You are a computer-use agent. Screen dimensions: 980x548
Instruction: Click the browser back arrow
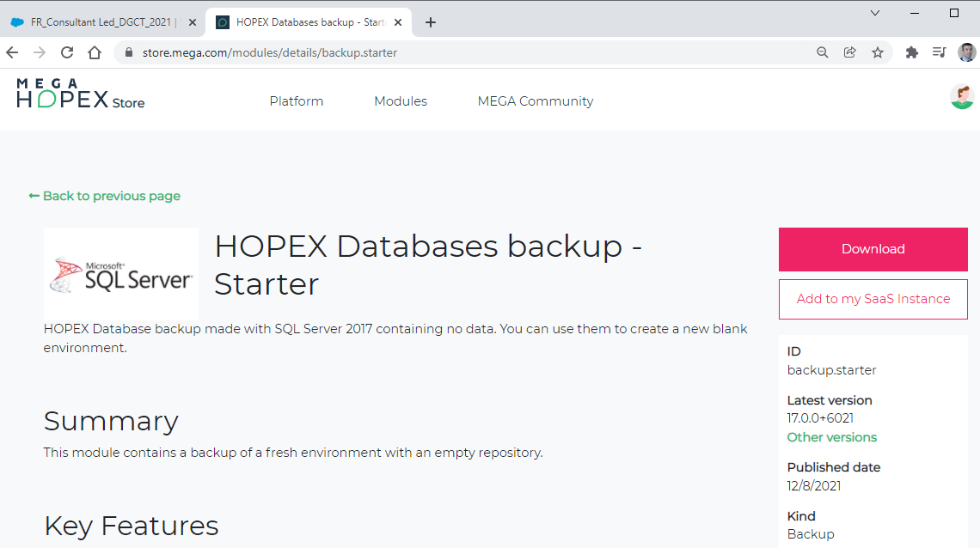click(x=12, y=52)
